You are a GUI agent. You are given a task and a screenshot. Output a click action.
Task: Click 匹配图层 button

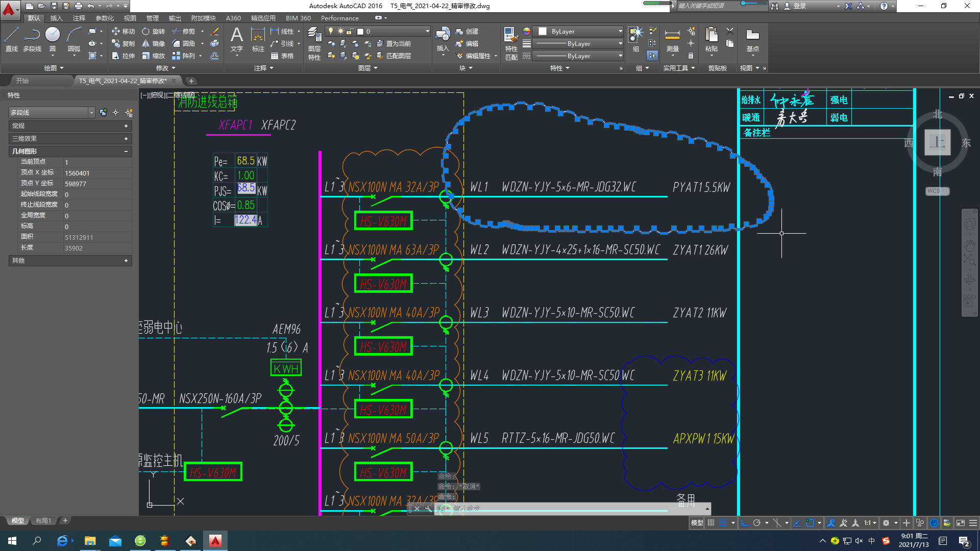394,56
